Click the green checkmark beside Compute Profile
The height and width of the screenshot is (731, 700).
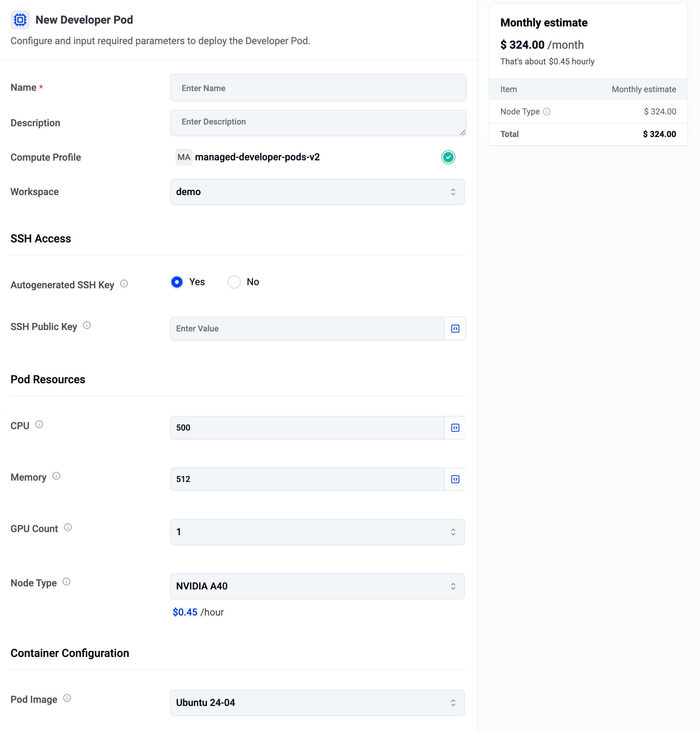click(x=448, y=157)
